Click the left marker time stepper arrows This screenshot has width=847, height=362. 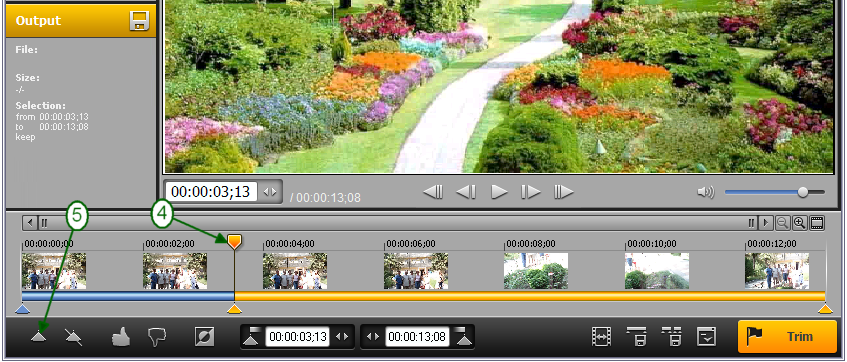point(341,337)
